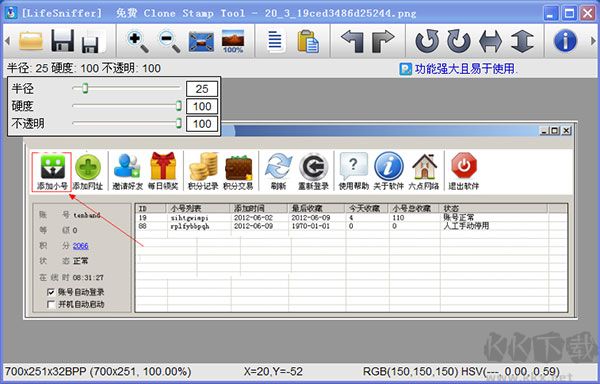Zoom out with the minus magnifier

[169, 41]
